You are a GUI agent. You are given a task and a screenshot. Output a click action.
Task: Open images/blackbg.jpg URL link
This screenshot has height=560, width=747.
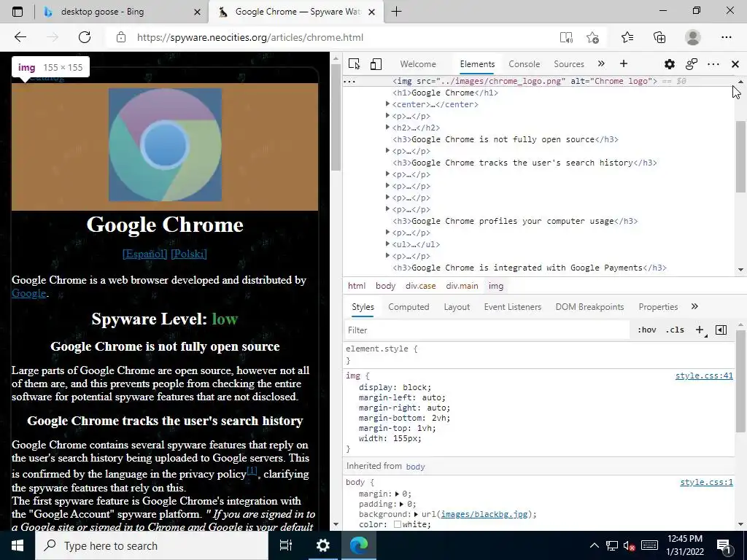[484, 514]
